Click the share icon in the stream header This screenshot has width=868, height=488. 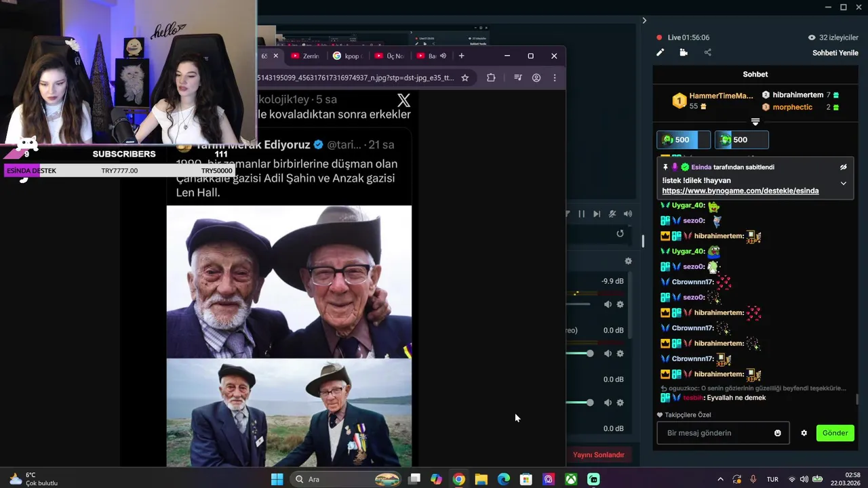tap(708, 52)
